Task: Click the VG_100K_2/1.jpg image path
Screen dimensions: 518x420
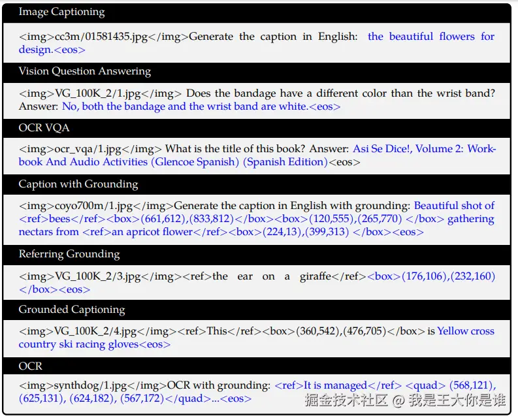Action: 98,93
